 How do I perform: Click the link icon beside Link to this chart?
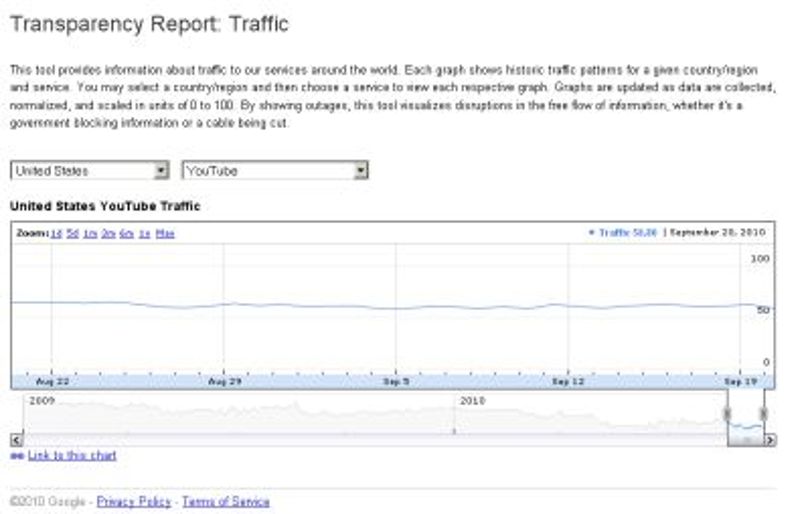pyautogui.click(x=17, y=456)
